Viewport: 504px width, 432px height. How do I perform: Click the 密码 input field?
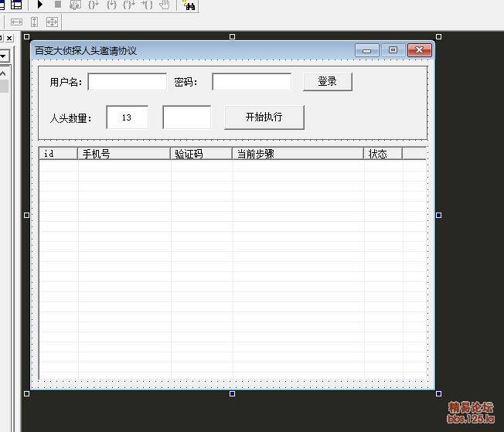252,82
